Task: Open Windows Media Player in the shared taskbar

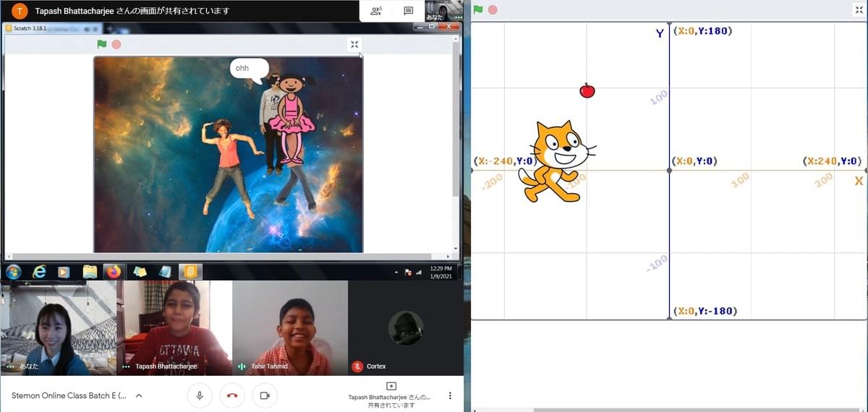Action: click(x=64, y=272)
